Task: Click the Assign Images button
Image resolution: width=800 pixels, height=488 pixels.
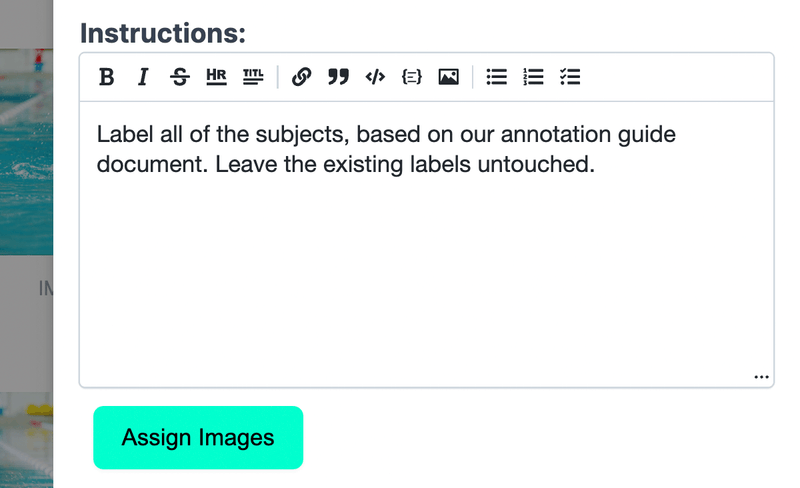Action: tap(198, 437)
